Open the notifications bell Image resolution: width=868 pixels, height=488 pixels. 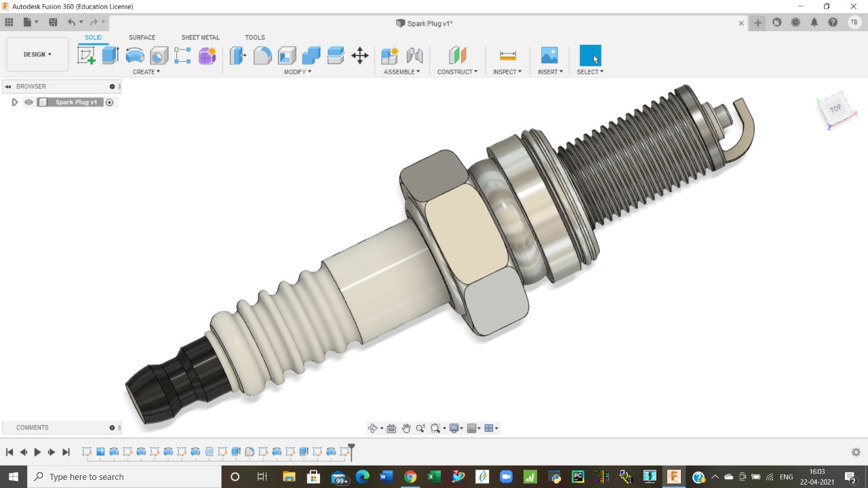click(814, 22)
